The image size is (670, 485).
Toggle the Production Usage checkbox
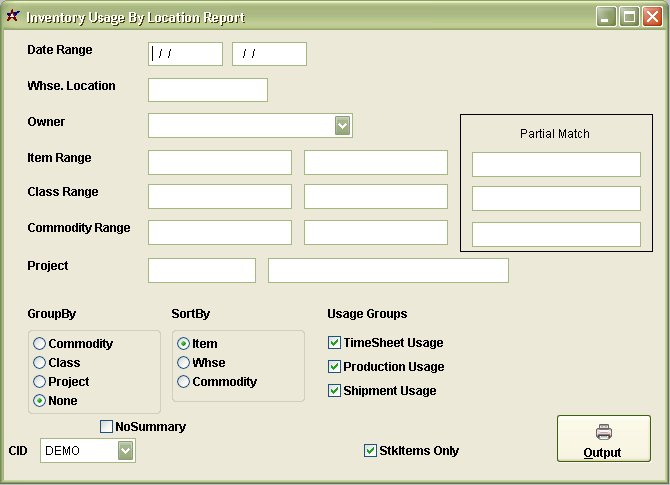(335, 367)
